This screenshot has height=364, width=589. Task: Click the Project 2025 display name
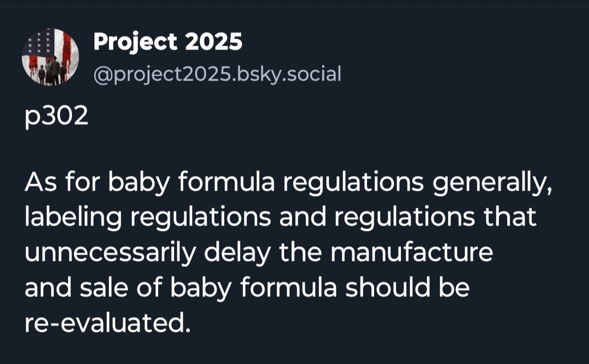(167, 42)
